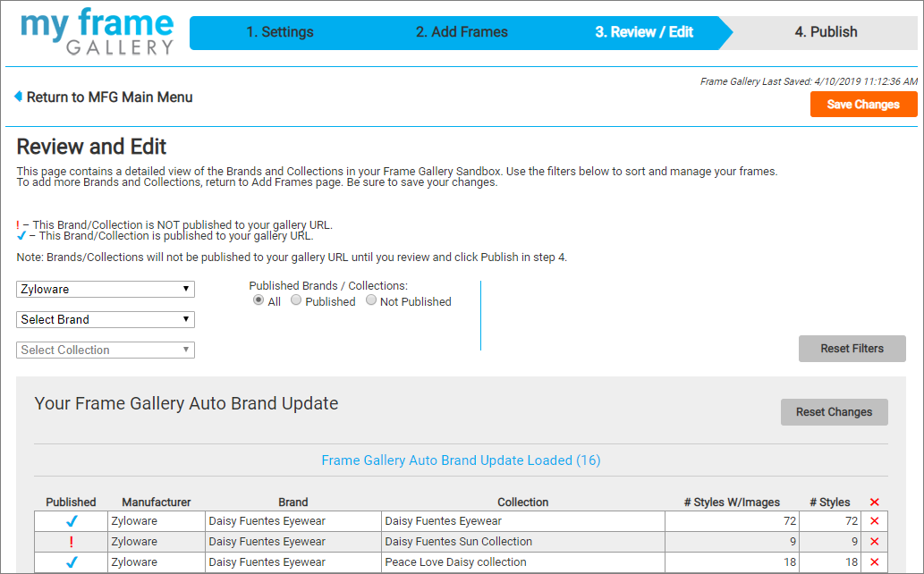Screen dimensions: 924x574
Task: Go to step 1. Settings
Action: (x=280, y=32)
